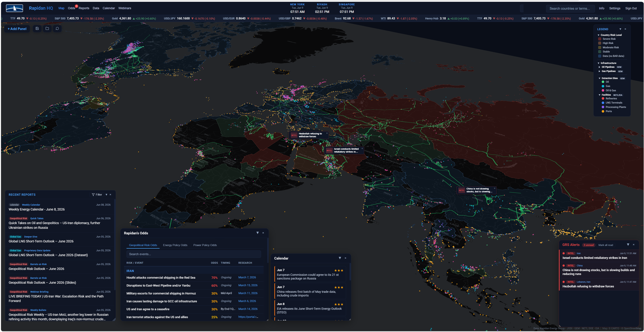
Task: Collapse the Infrastructure legend section
Action: (x=598, y=63)
